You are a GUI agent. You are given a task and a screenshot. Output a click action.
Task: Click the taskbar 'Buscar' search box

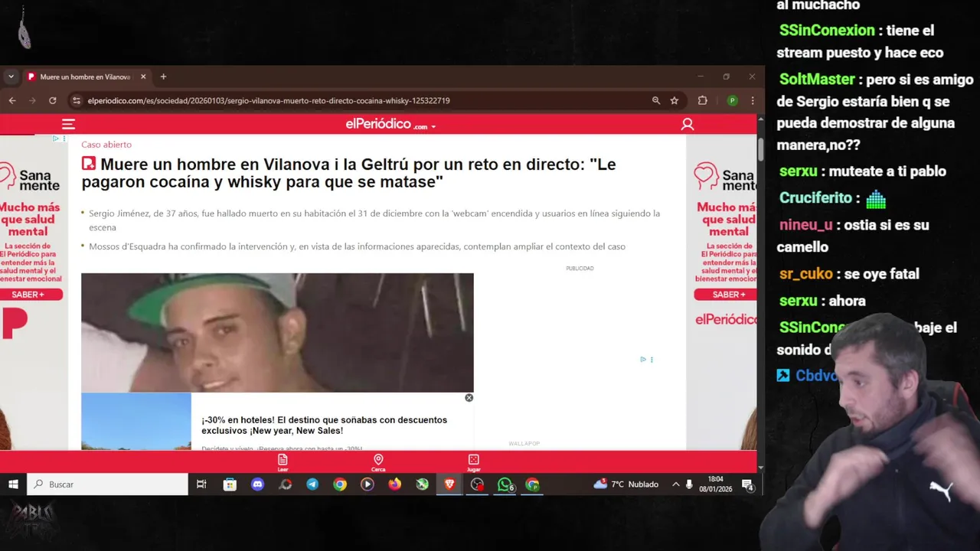108,484
